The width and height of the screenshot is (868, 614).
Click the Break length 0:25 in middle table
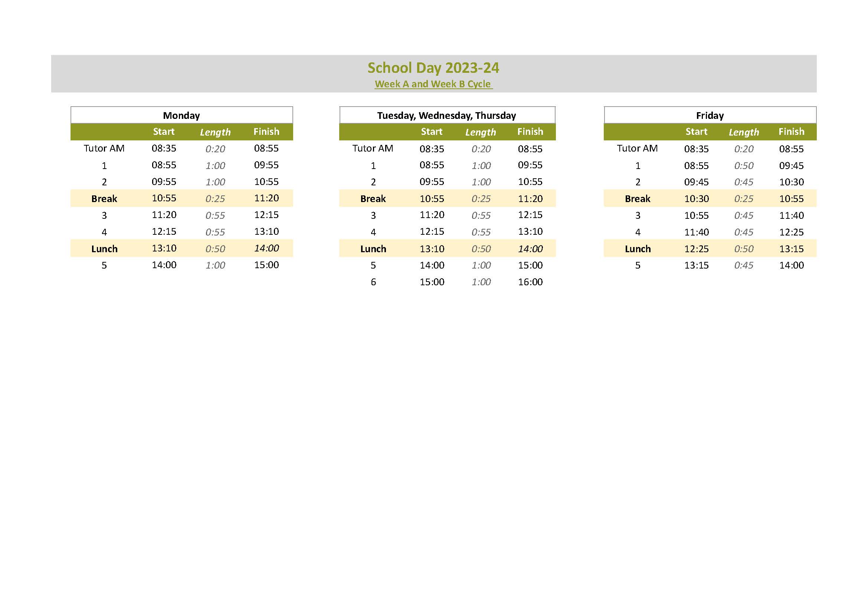[481, 199]
